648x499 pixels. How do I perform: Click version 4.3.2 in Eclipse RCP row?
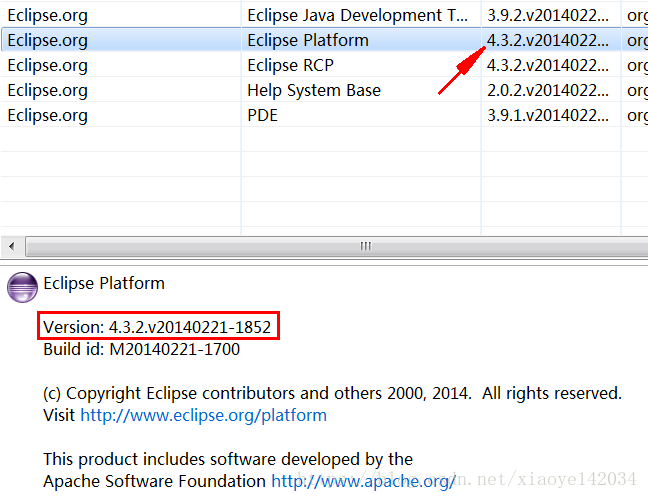[548, 65]
